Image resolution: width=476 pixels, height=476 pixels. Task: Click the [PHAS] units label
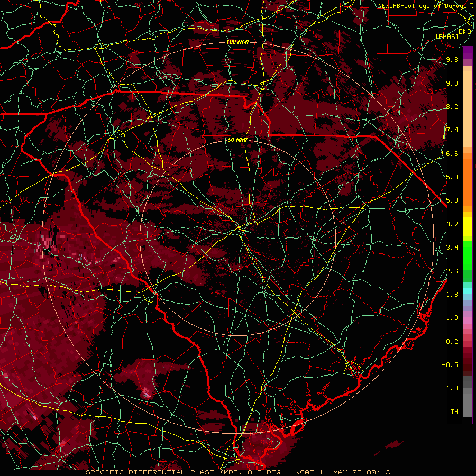coord(447,37)
